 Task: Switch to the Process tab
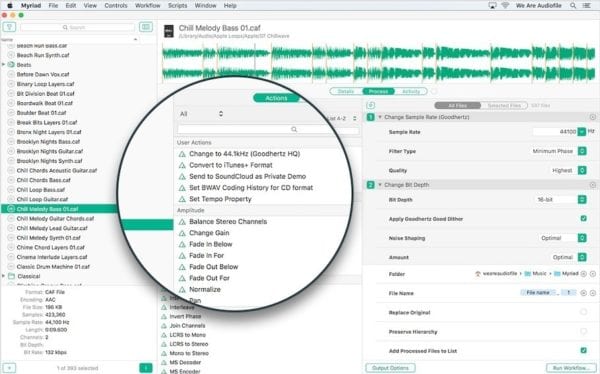click(x=378, y=91)
